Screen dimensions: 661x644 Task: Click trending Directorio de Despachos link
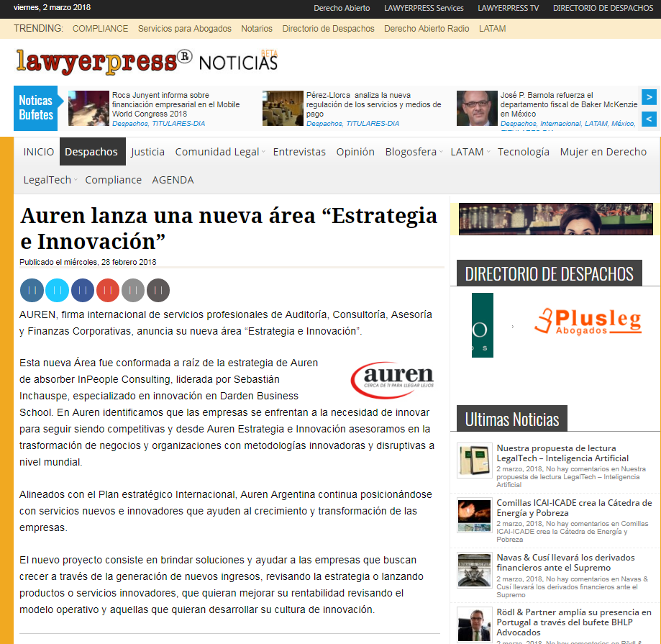[x=329, y=29]
